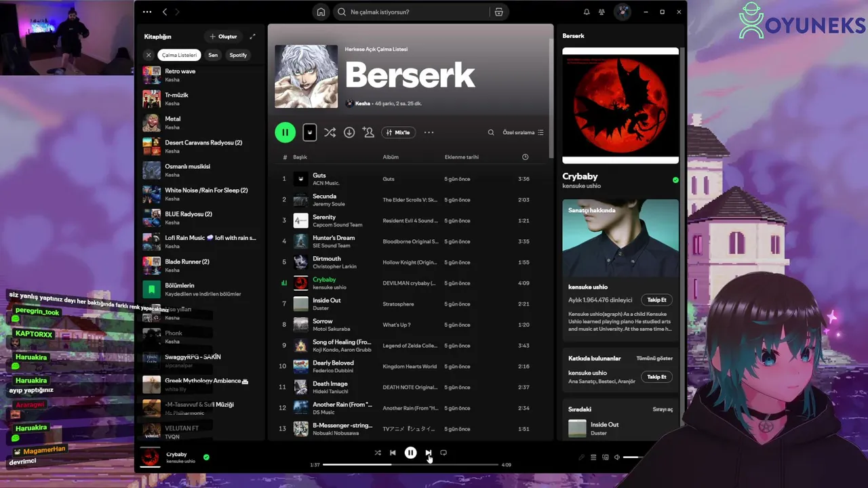Screen dimensions: 868x488
Task: Pause the playlist with the green button
Action: point(285,132)
